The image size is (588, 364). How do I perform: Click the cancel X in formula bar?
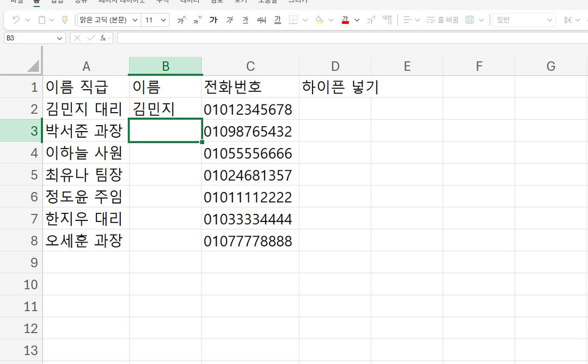[x=77, y=38]
